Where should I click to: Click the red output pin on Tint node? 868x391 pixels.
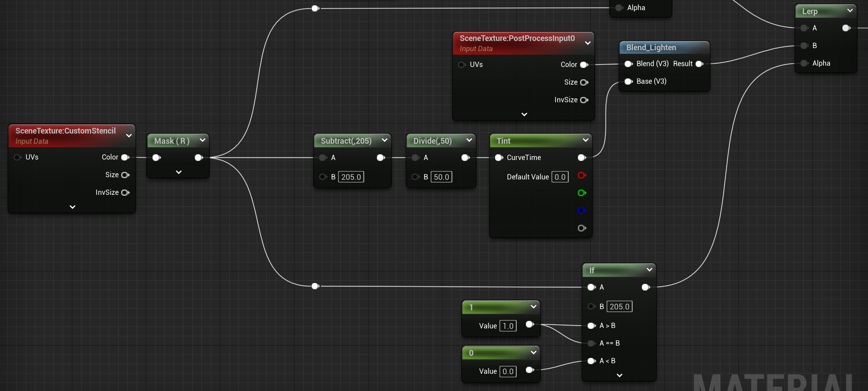(x=581, y=175)
